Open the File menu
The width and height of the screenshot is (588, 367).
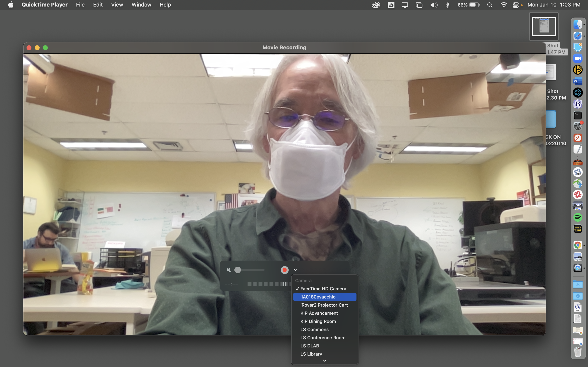[80, 5]
